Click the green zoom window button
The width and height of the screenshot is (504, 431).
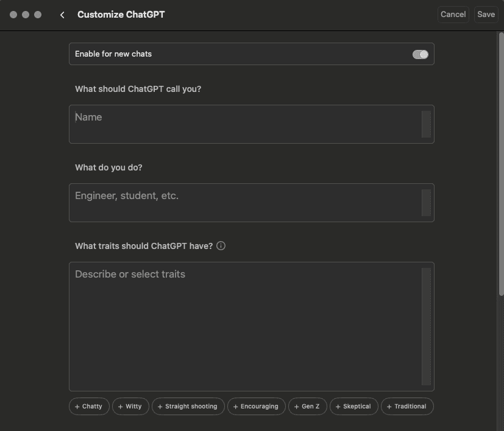click(38, 15)
